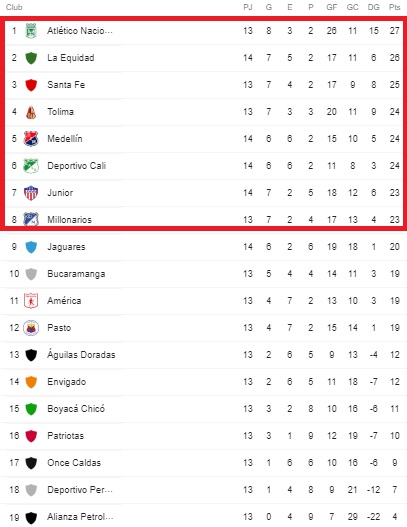Click the Deportivo Cali club crest
407x527 pixels.
tap(31, 166)
